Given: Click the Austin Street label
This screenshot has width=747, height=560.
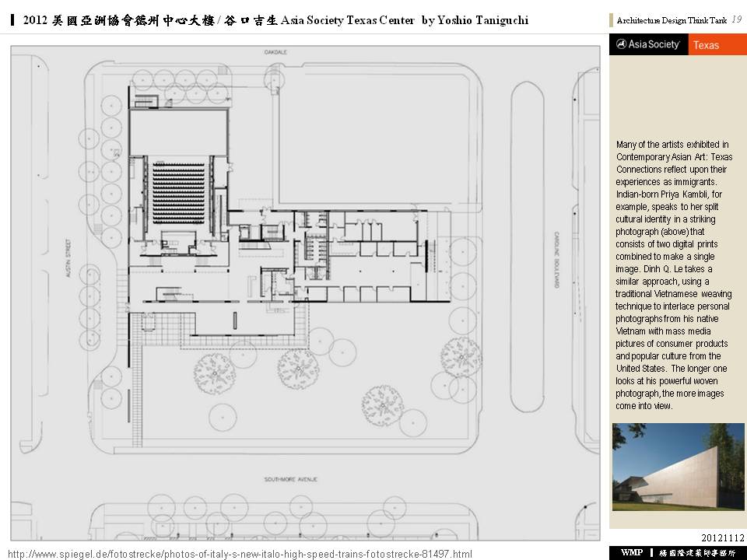Looking at the screenshot, I should 68,261.
